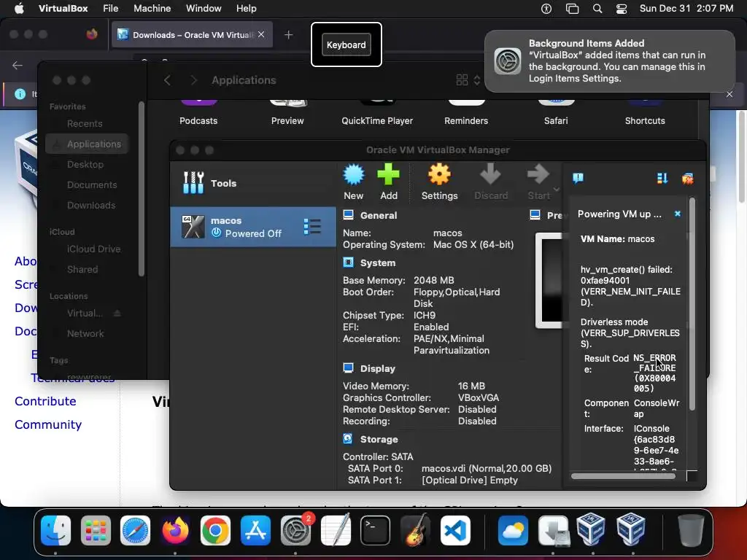The width and height of the screenshot is (747, 560).
Task: Open the Window menu
Action: click(204, 9)
